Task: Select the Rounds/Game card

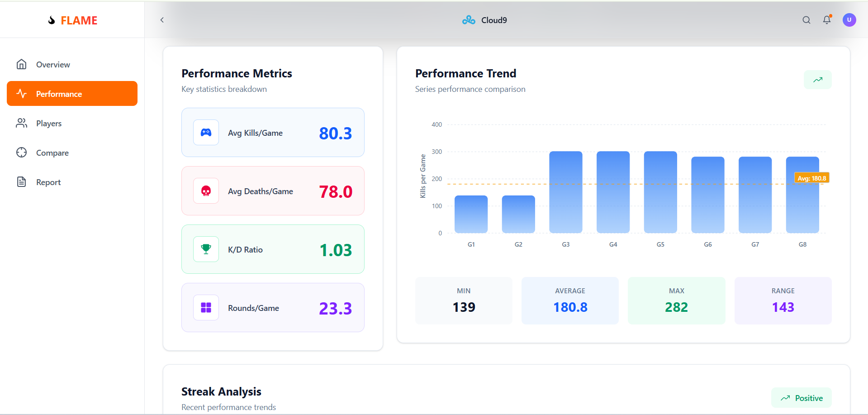Action: tap(273, 308)
